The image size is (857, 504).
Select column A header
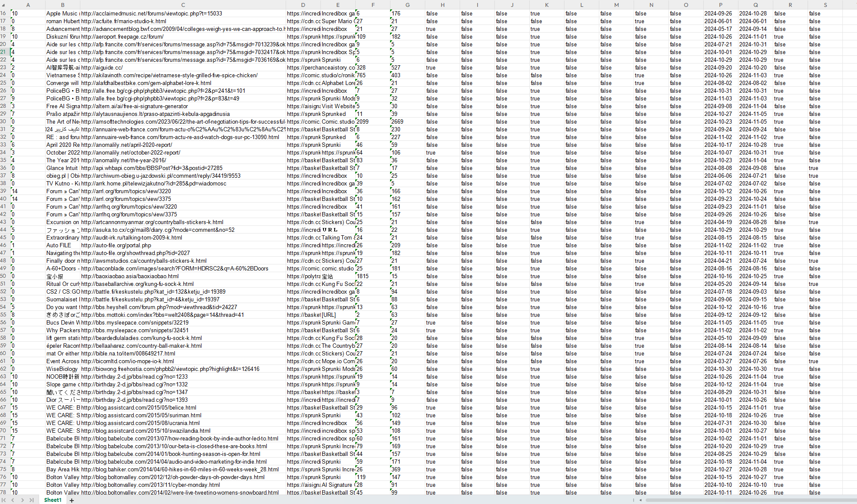pos(28,5)
